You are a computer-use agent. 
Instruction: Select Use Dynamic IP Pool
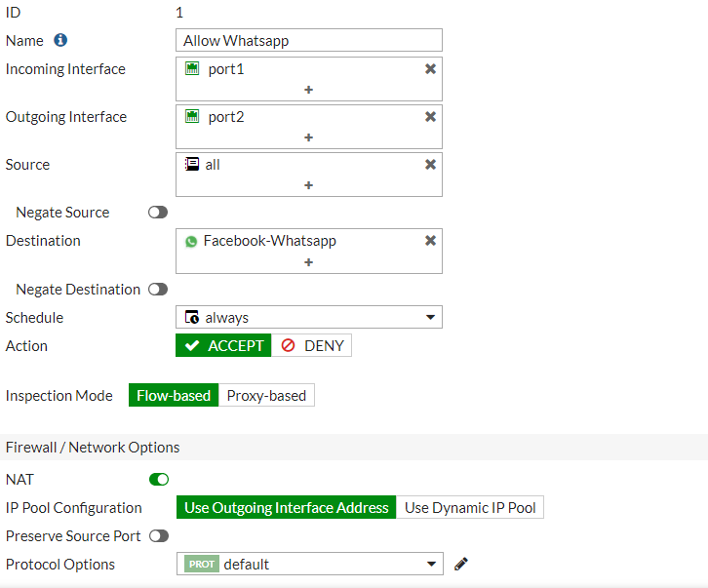[470, 507]
